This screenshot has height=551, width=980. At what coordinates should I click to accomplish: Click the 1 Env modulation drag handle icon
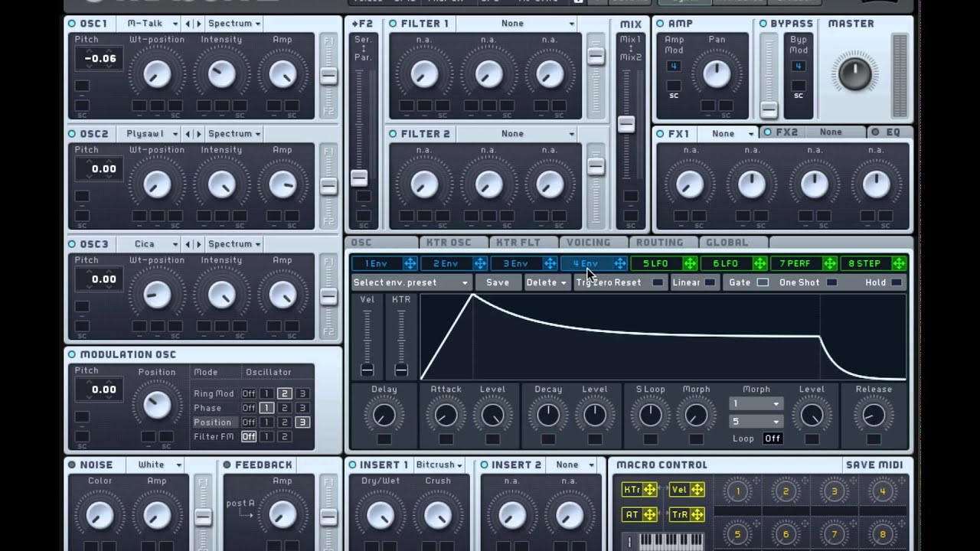(410, 263)
